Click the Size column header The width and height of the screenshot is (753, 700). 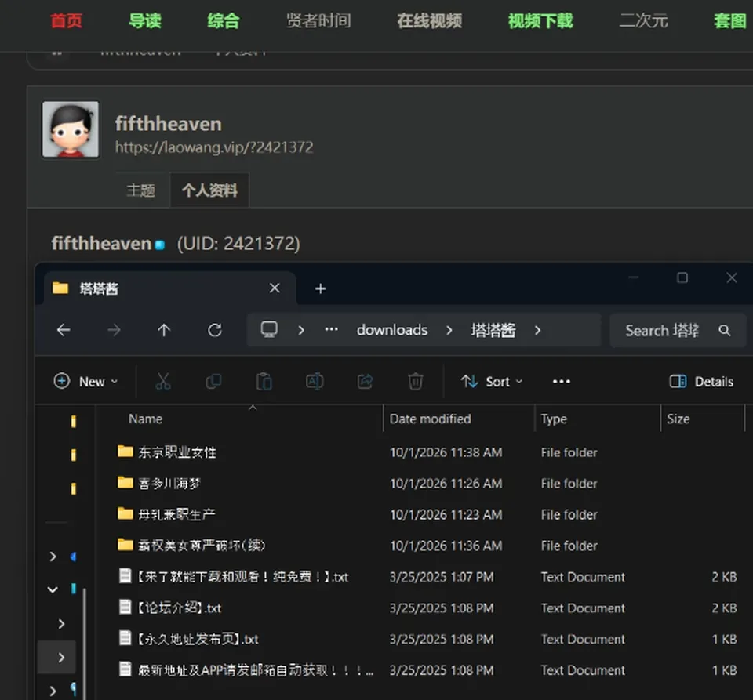point(678,419)
